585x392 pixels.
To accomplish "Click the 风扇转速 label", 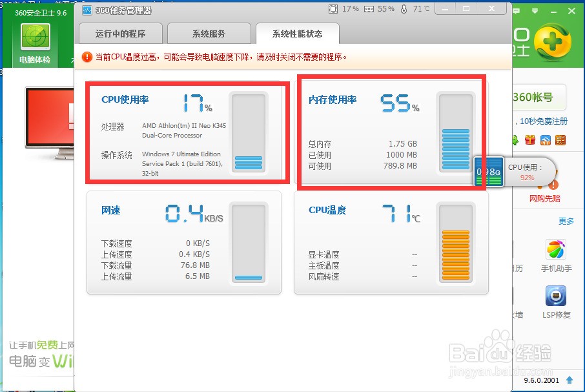I will coord(324,276).
